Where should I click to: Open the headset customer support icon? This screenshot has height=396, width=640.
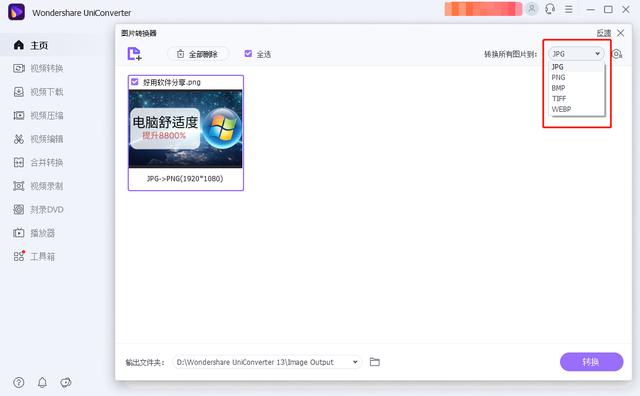point(550,9)
